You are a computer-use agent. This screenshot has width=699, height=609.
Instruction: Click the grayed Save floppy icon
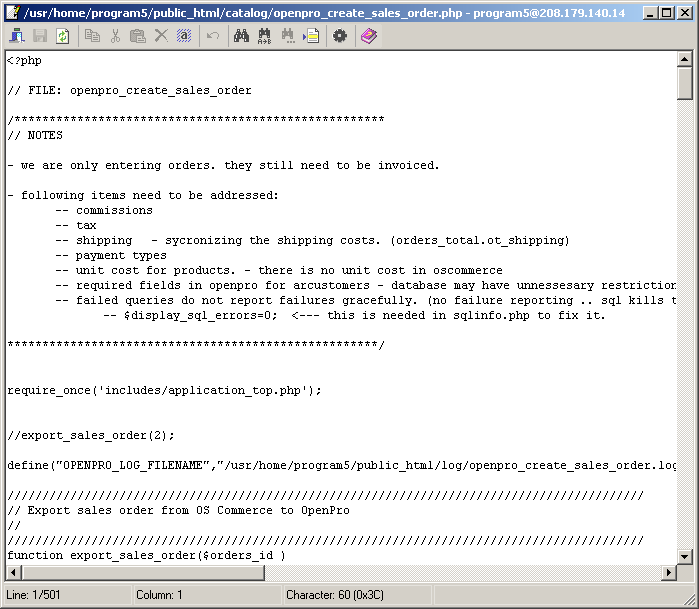click(40, 36)
